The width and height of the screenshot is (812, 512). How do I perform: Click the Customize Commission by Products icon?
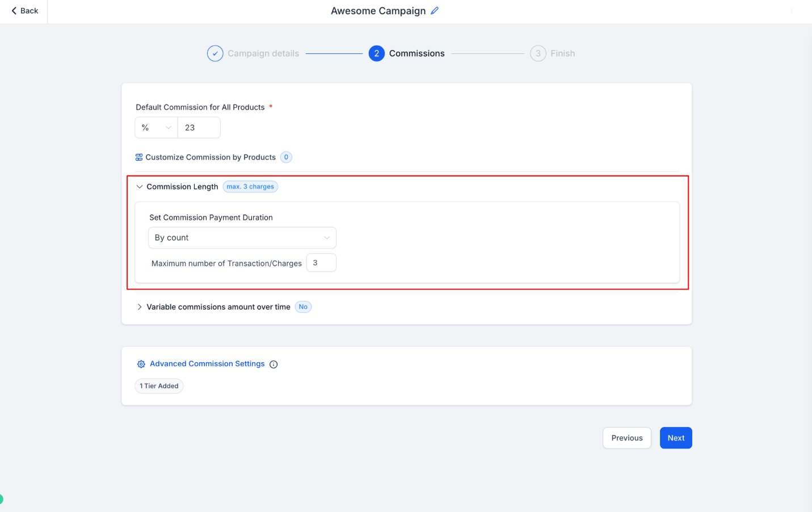pos(139,157)
